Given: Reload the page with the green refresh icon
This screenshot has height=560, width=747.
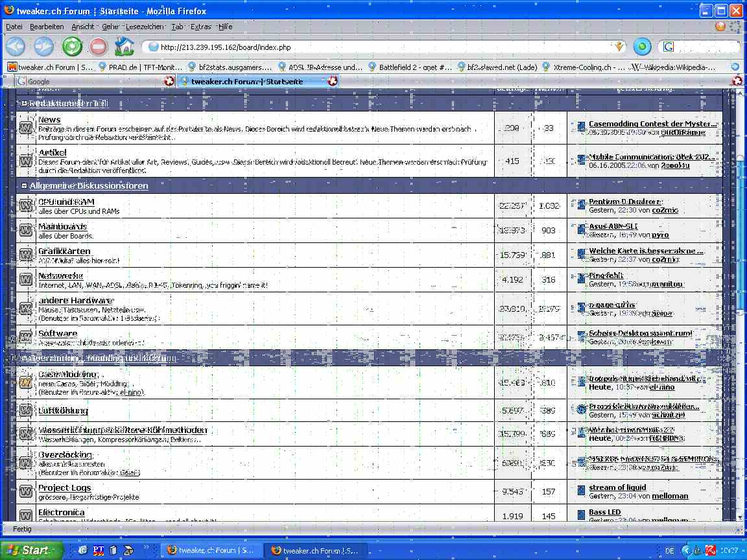Looking at the screenshot, I should 72,47.
